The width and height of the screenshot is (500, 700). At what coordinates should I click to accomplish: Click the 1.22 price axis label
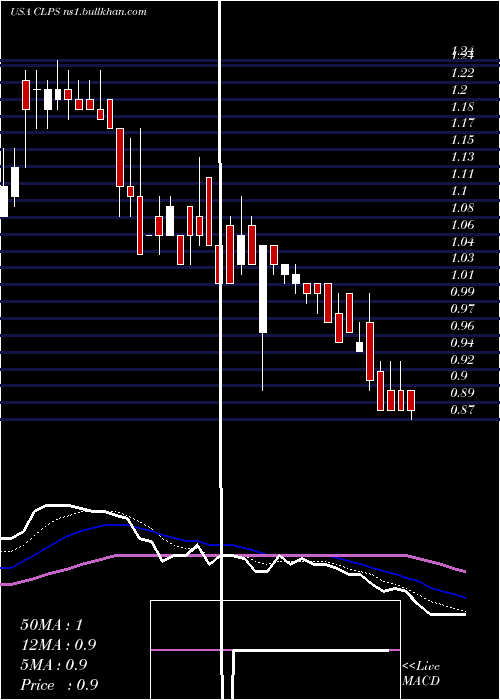(462, 72)
